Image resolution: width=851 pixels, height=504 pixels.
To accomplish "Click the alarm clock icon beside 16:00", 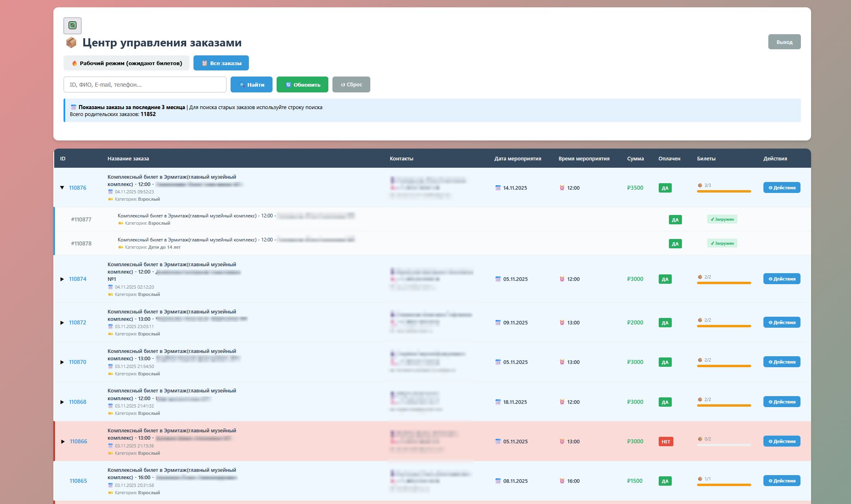I will pos(562,481).
